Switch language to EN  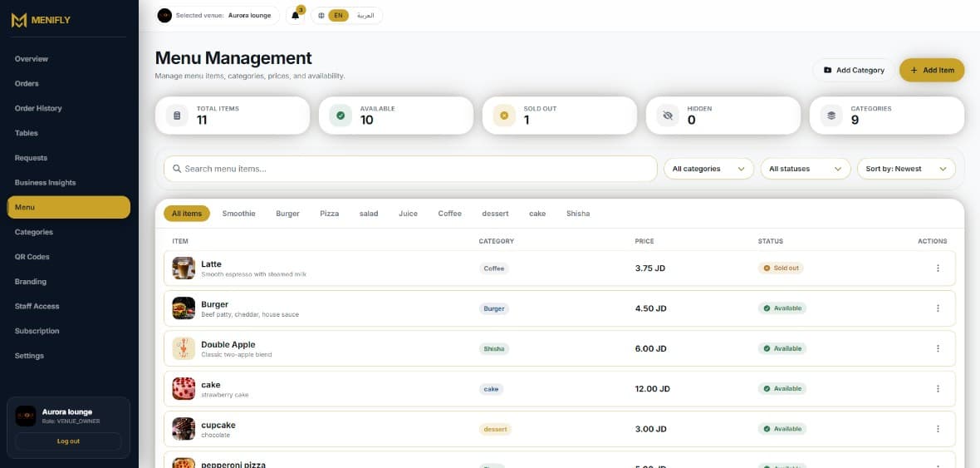point(338,16)
